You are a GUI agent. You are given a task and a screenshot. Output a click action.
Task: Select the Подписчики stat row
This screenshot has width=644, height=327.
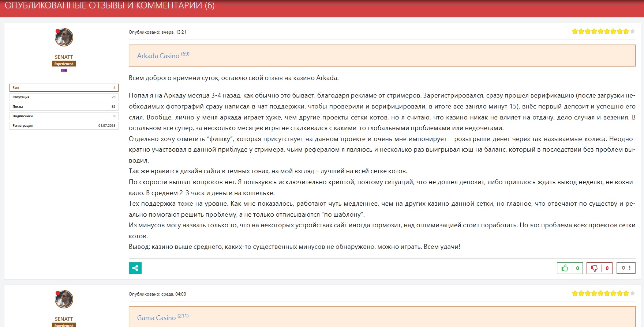click(x=64, y=116)
